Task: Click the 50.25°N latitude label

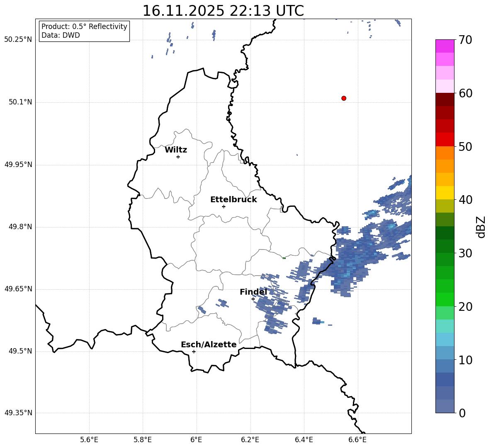Action: tap(18, 40)
